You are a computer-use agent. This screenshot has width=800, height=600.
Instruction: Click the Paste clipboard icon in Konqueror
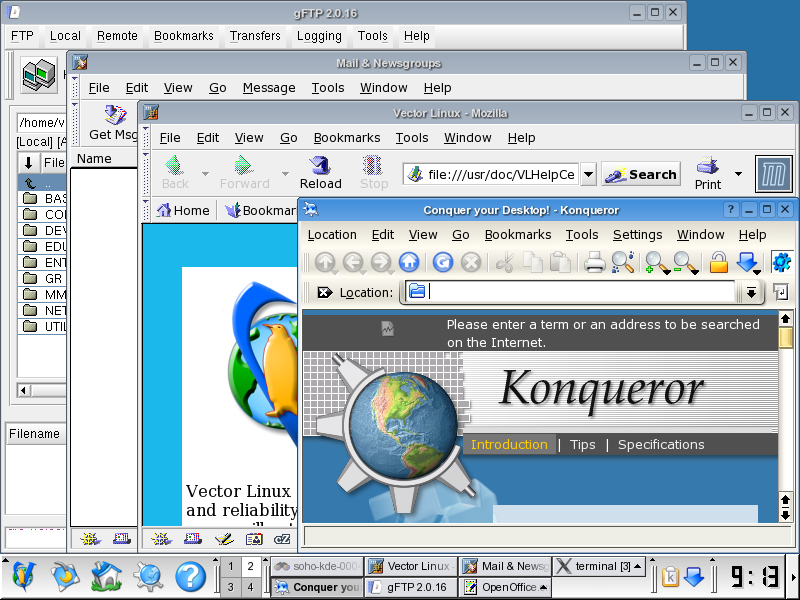click(560, 263)
